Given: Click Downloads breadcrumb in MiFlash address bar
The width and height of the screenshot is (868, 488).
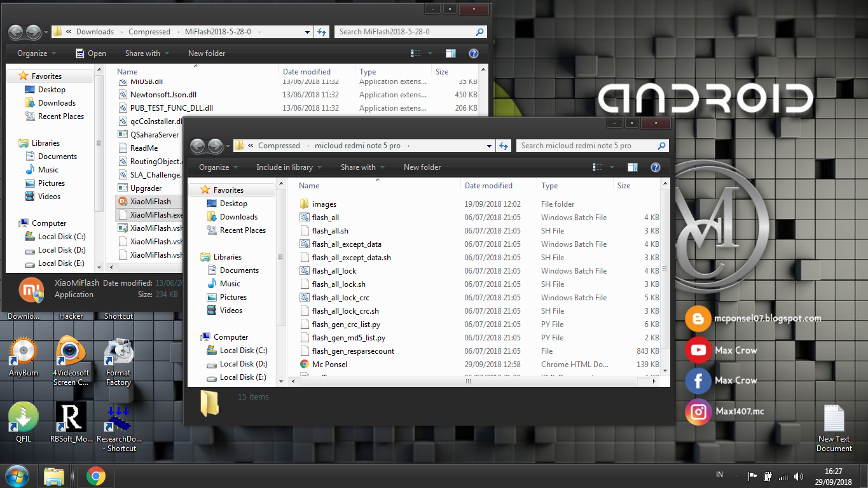Looking at the screenshot, I should point(95,32).
